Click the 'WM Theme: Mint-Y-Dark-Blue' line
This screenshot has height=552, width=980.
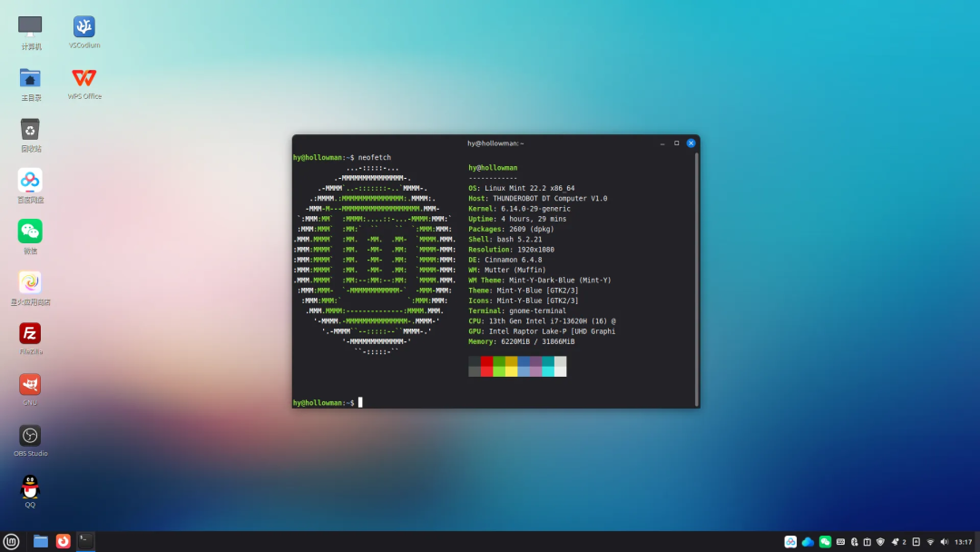[540, 280]
